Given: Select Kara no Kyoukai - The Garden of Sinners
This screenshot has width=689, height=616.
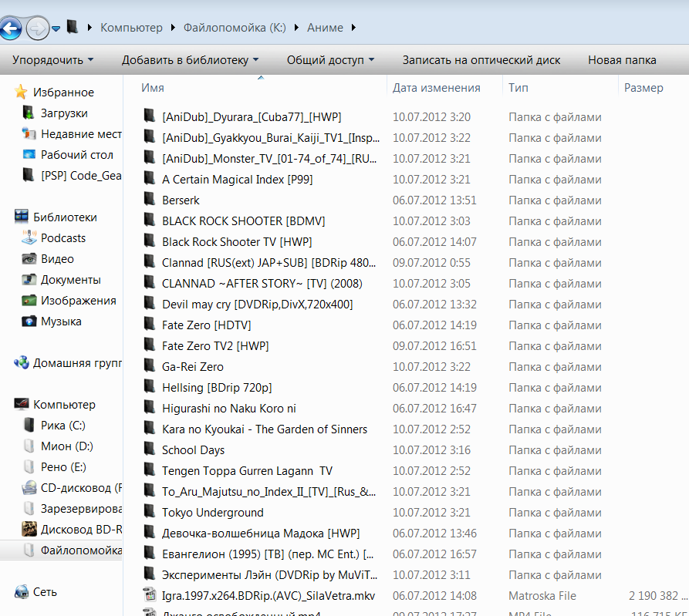Looking at the screenshot, I should pos(265,429).
